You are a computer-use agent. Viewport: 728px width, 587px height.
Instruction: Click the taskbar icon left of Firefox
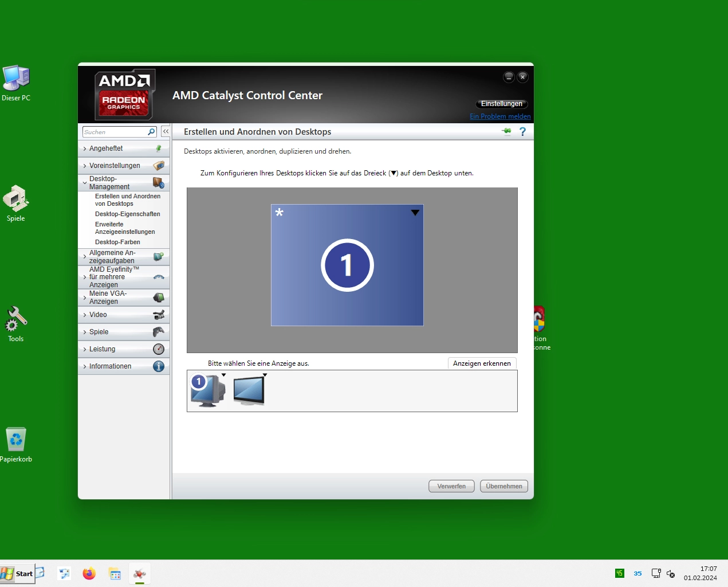click(64, 573)
